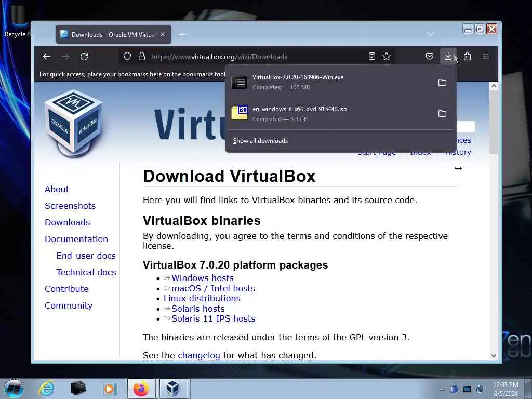Click the page scrollbar down arrow
This screenshot has height=399, width=532.
point(494,355)
